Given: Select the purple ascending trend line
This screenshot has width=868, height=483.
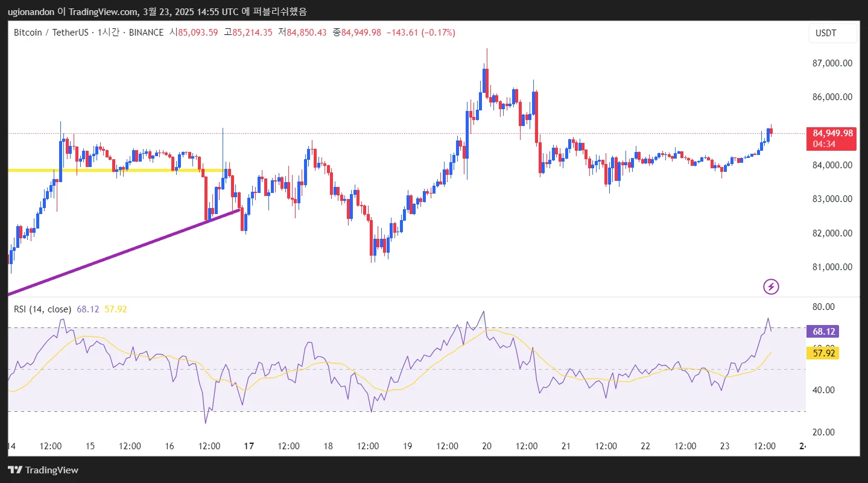Looking at the screenshot, I should pyautogui.click(x=124, y=252).
